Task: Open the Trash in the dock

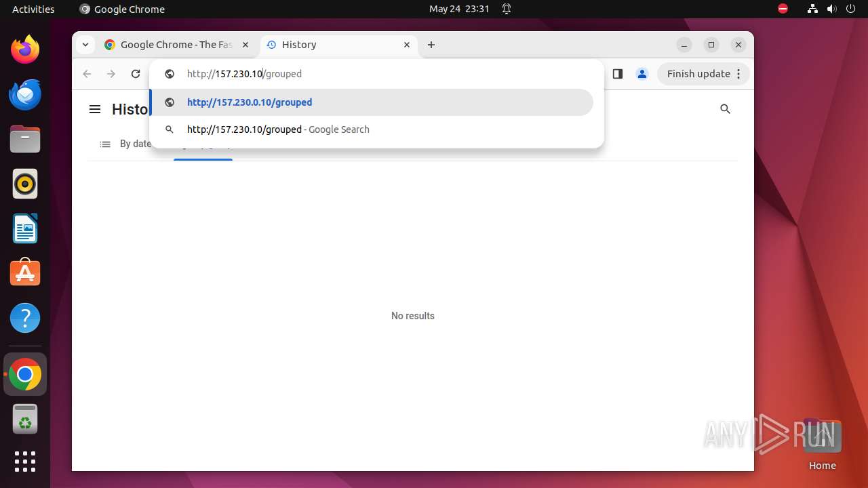Action: [x=25, y=419]
